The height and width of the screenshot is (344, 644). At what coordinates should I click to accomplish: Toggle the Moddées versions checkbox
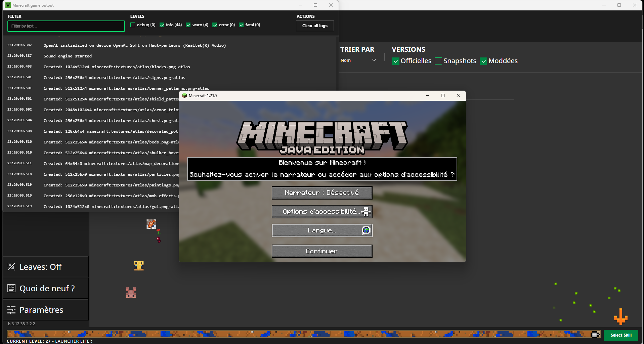pyautogui.click(x=483, y=61)
